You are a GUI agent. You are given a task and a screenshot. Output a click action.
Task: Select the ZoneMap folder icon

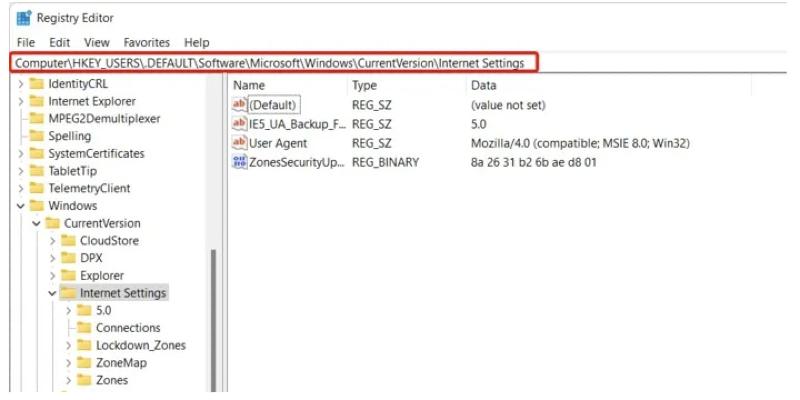click(x=84, y=363)
